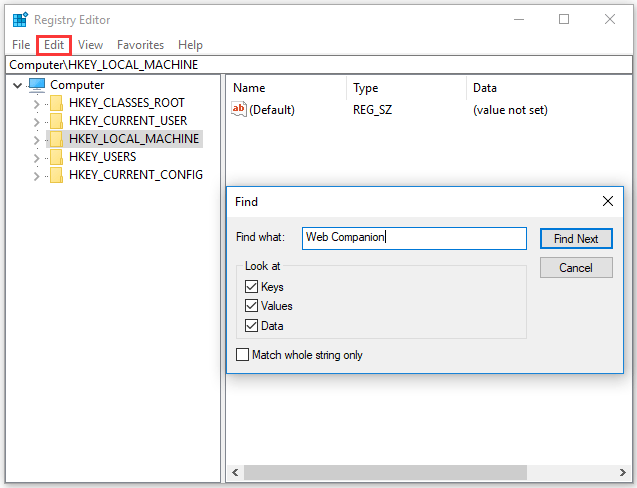The image size is (637, 488).
Task: Select the Computer root label
Action: click(x=77, y=85)
